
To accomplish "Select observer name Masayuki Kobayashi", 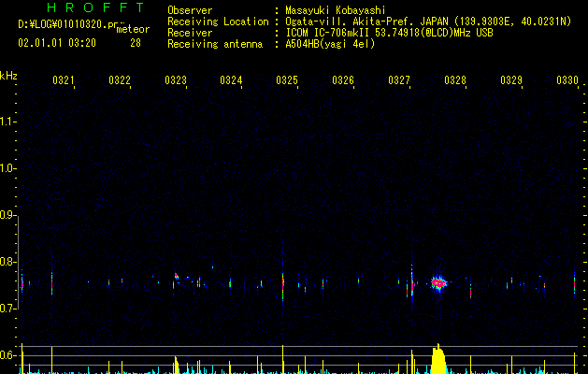I will pos(336,10).
